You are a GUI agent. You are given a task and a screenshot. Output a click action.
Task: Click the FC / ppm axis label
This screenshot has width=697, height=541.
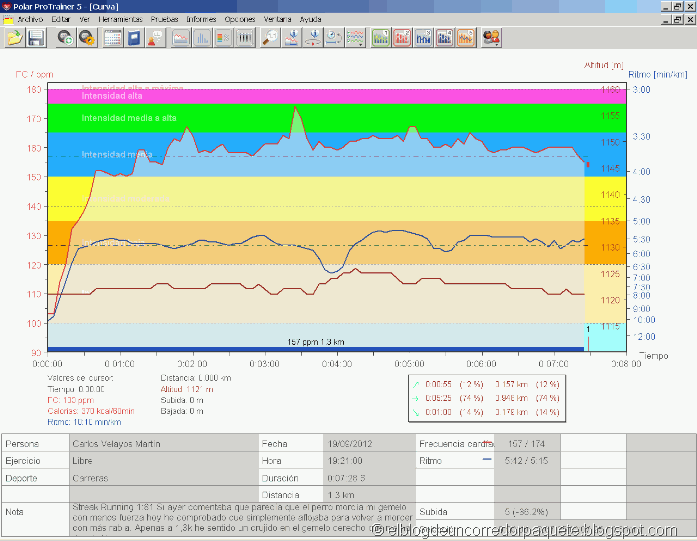pyautogui.click(x=34, y=74)
